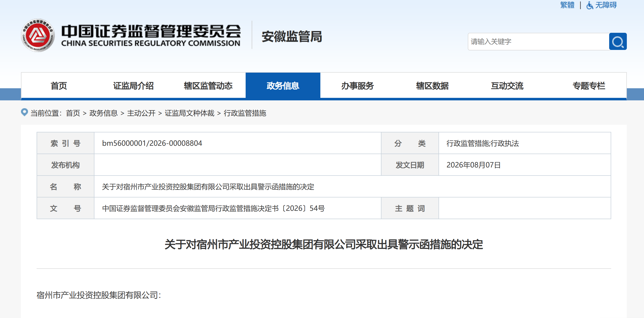
Task: Focus the 请输入关键字 search field
Action: [x=538, y=42]
